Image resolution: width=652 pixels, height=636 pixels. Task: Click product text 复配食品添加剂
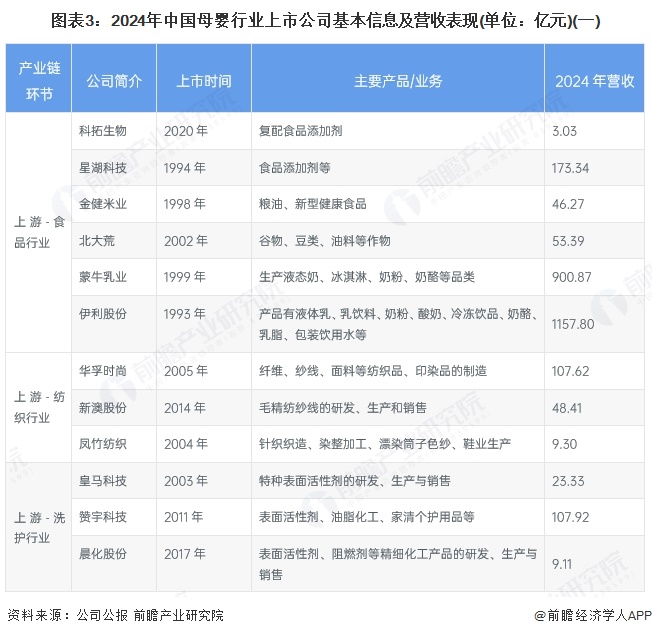tap(301, 131)
